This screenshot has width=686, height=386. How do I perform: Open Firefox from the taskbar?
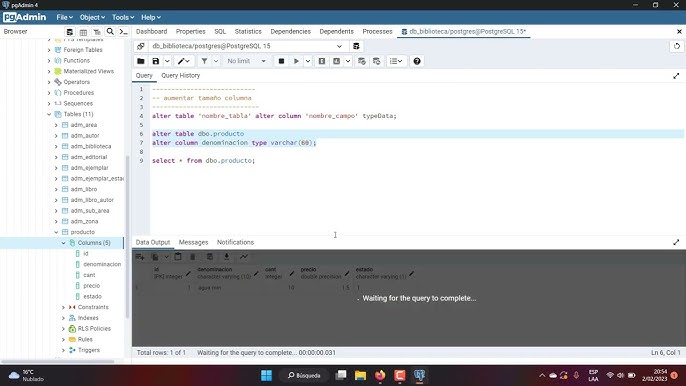click(380, 375)
